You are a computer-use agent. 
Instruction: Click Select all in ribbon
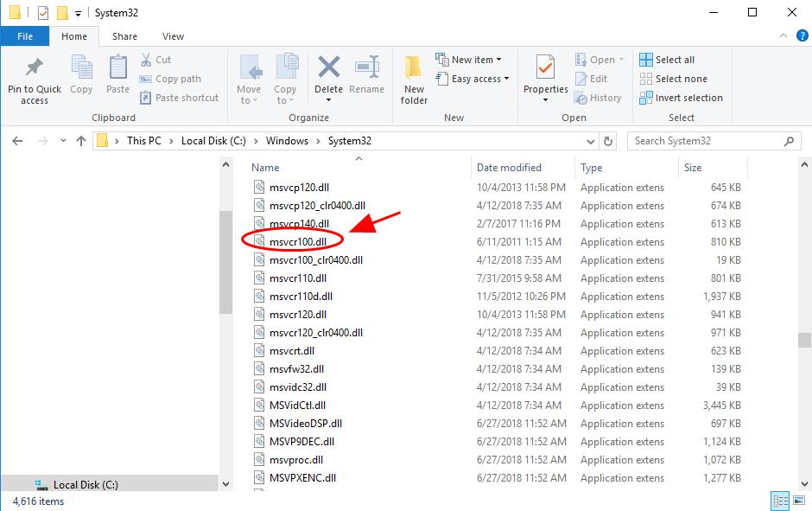pos(667,60)
